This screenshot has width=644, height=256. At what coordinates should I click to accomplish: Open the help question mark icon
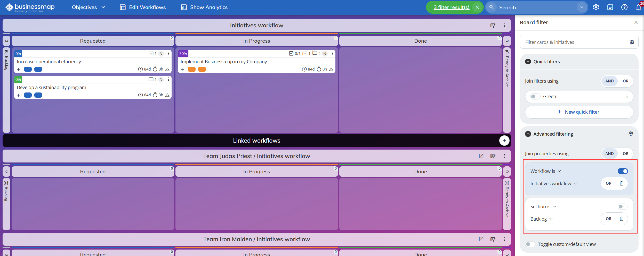624,7
